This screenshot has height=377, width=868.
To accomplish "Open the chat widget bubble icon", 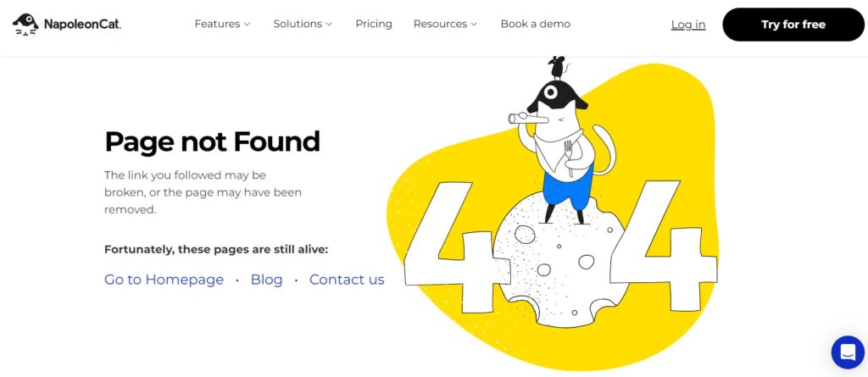I will click(848, 352).
